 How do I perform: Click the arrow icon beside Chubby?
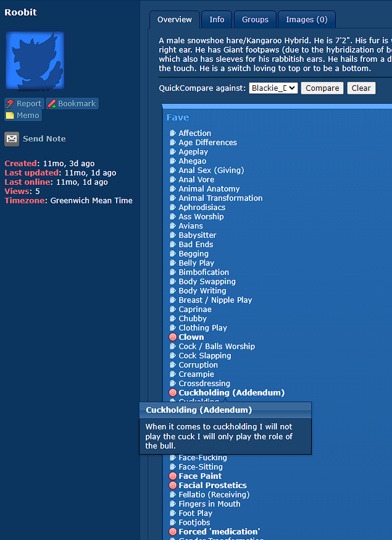coord(173,319)
